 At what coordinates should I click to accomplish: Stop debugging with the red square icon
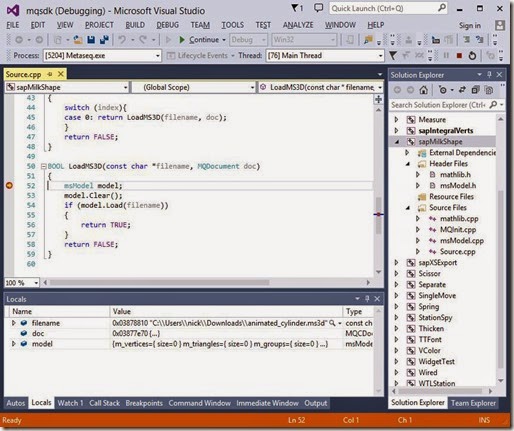(459, 56)
